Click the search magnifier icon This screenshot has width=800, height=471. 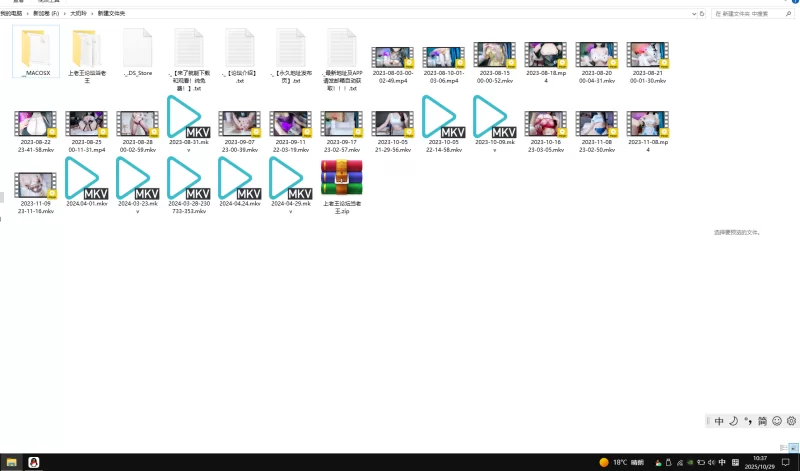point(788,14)
